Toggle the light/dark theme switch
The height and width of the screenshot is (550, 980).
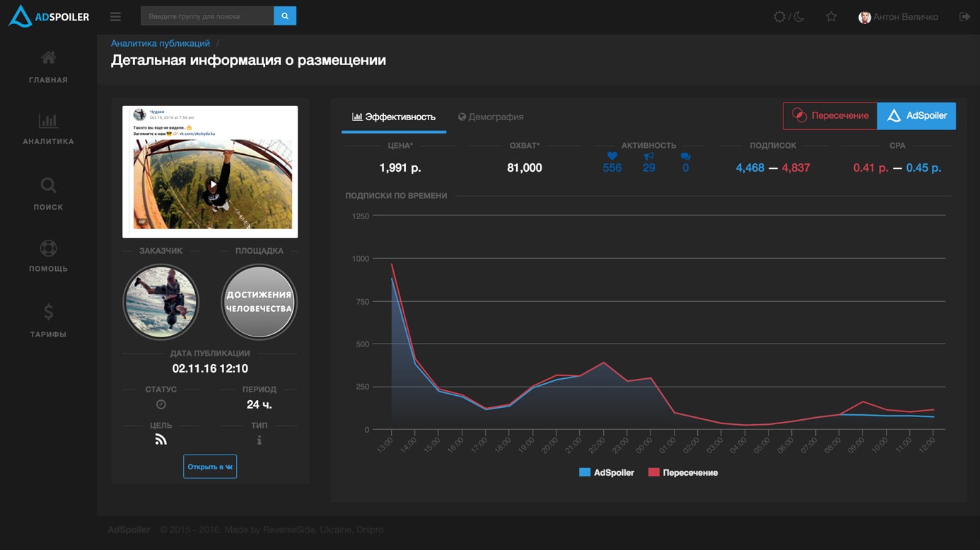[788, 16]
